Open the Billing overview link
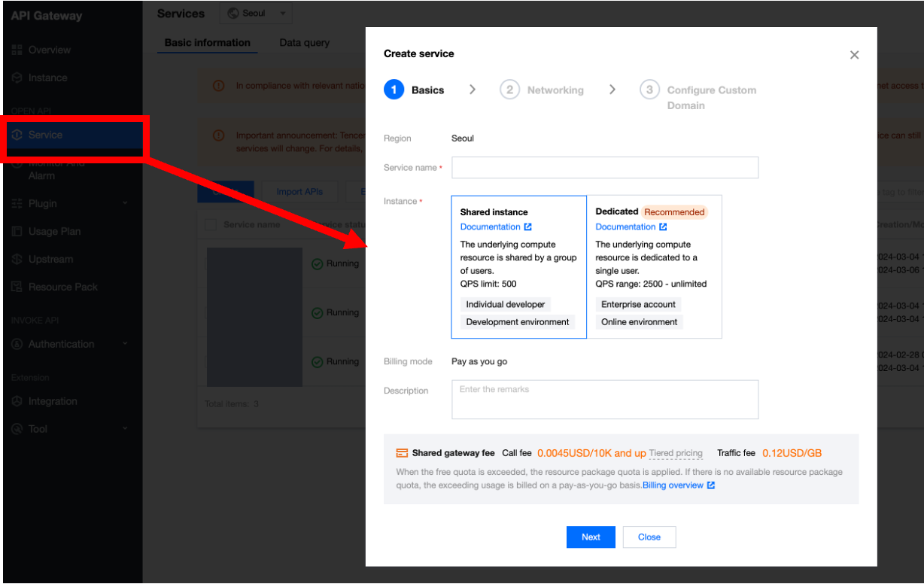The height and width of the screenshot is (584, 924). pyautogui.click(x=679, y=485)
